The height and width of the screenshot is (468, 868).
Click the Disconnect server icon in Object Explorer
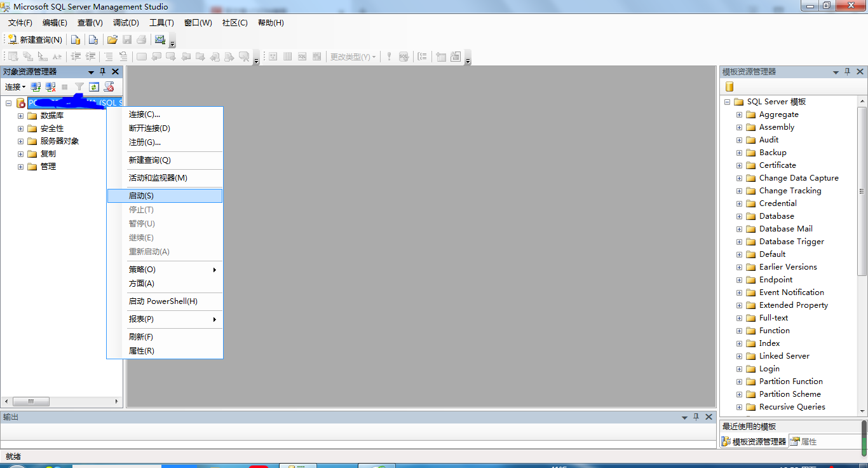(50, 86)
